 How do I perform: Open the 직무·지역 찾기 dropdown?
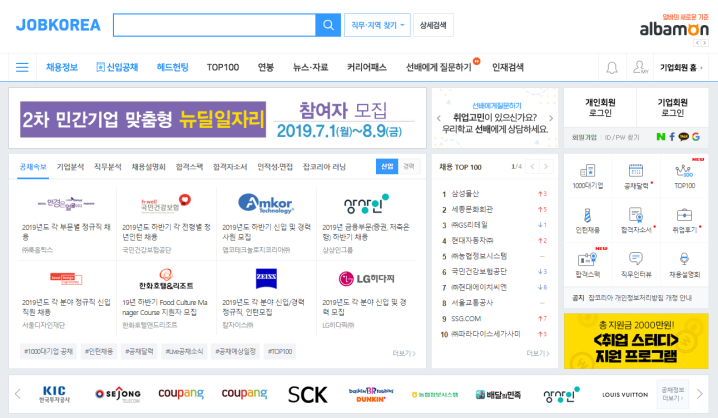377,25
